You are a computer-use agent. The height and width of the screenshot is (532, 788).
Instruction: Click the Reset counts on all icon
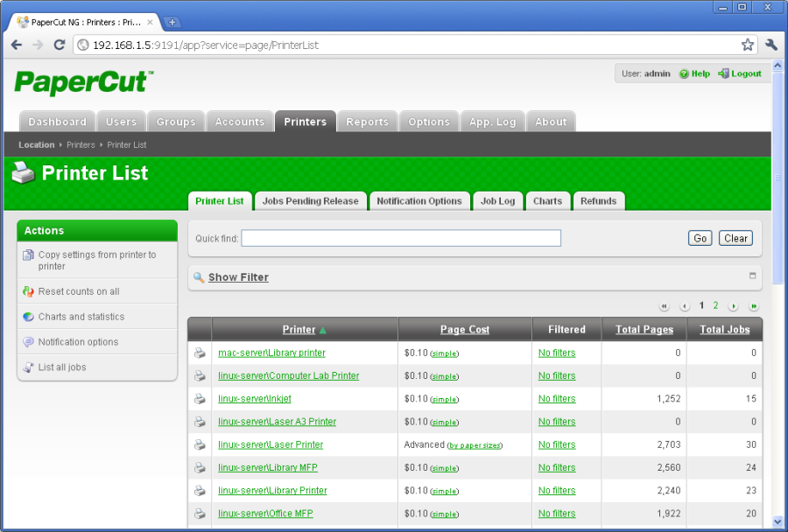[x=28, y=291]
